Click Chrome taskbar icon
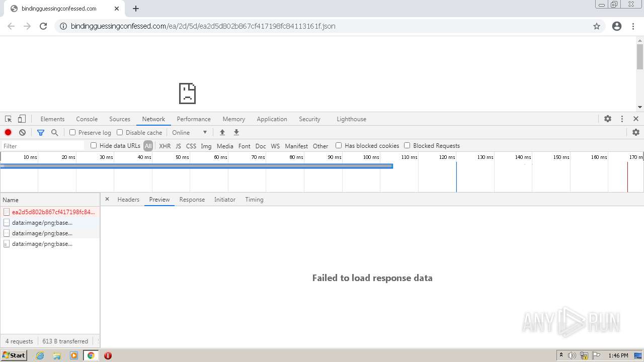644x362 pixels. (91, 355)
